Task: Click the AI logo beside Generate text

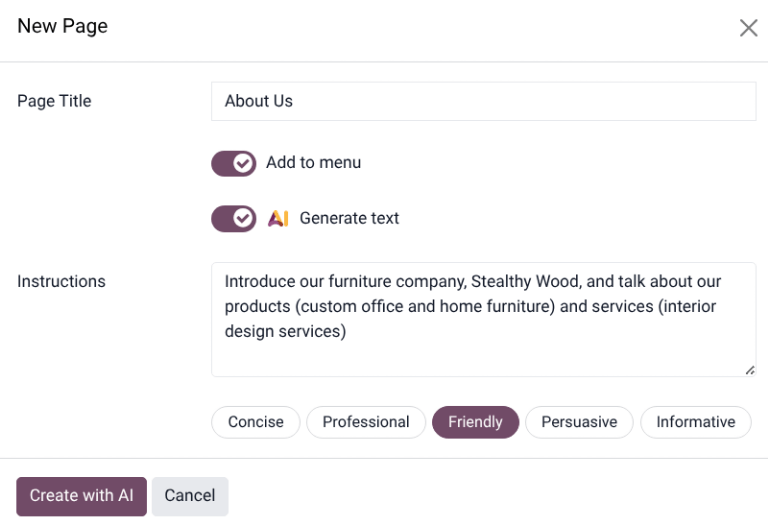Action: tap(278, 218)
